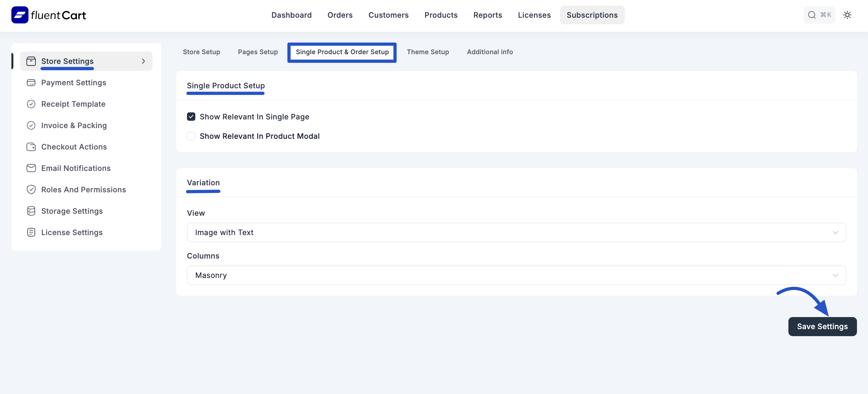Open the Subscriptions menu item
This screenshot has height=394, width=868.
[x=592, y=15]
